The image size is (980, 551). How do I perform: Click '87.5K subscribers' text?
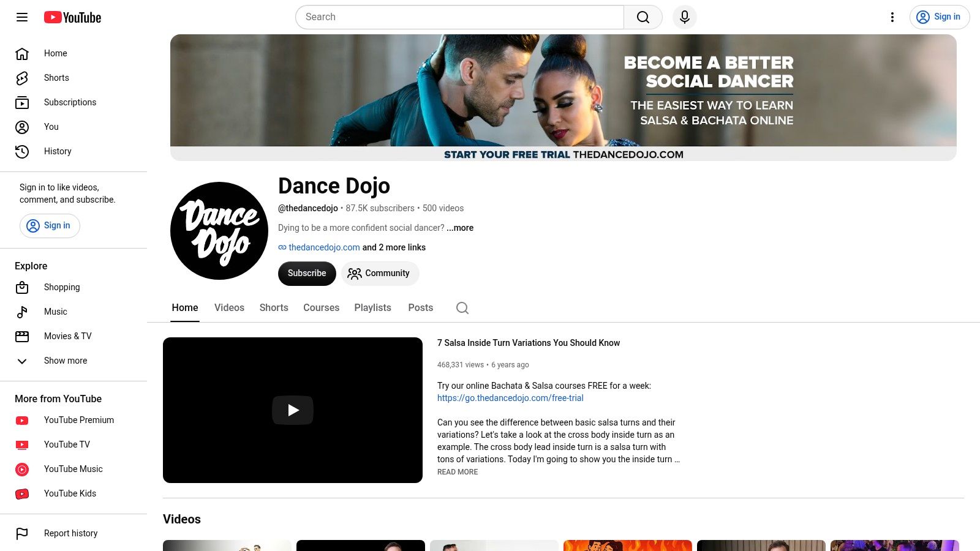(380, 208)
